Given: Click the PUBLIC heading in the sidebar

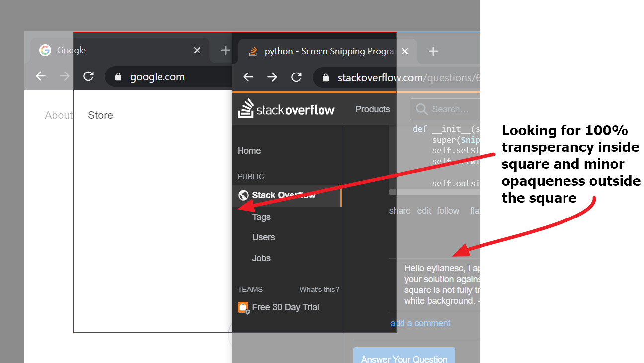Looking at the screenshot, I should pos(251,177).
